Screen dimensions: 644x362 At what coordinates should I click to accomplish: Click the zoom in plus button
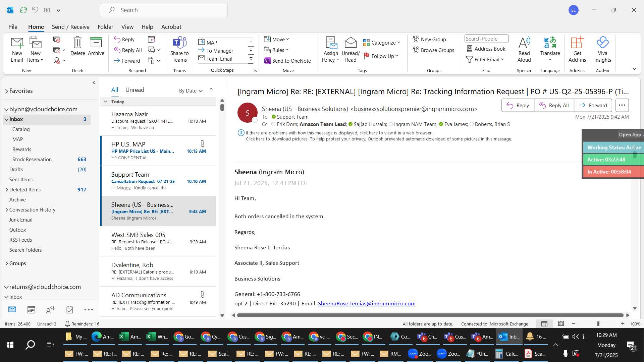pos(623,324)
